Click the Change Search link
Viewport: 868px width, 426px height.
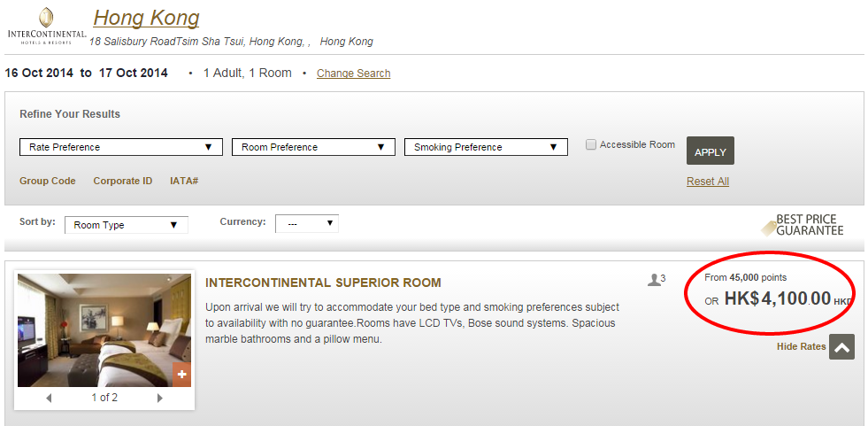354,74
